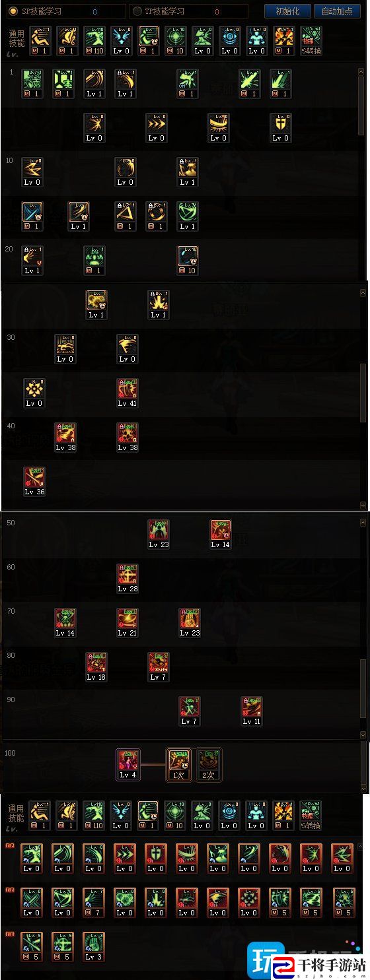370x980 pixels.
Task: Select the Lv 36 skill icon
Action: [34, 482]
